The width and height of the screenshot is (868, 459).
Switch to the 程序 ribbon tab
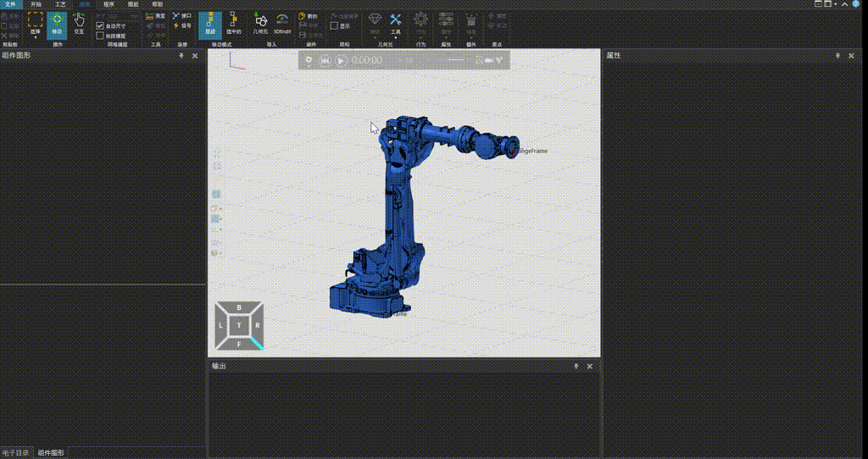coord(108,4)
